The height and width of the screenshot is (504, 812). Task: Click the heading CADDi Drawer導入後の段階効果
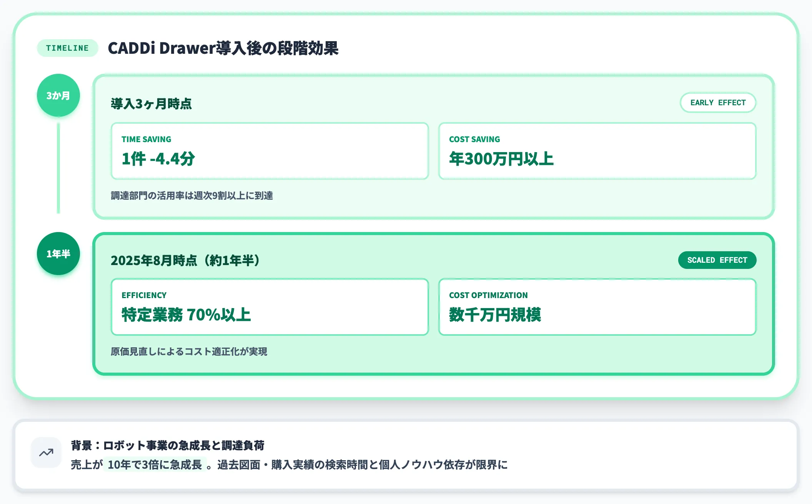tap(223, 48)
